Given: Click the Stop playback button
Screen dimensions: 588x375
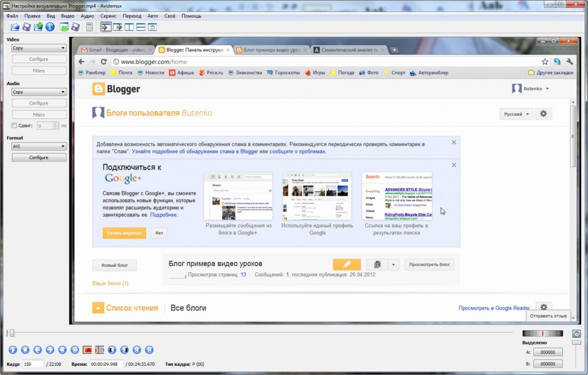Looking at the screenshot, I should point(25,350).
